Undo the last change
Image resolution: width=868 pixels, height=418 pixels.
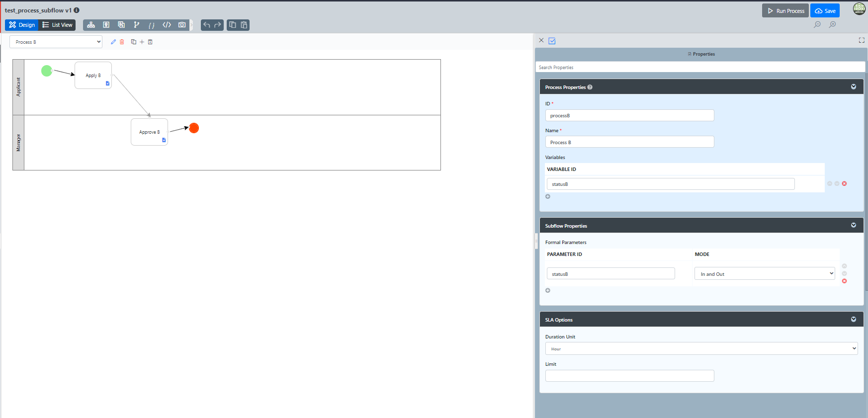click(207, 25)
